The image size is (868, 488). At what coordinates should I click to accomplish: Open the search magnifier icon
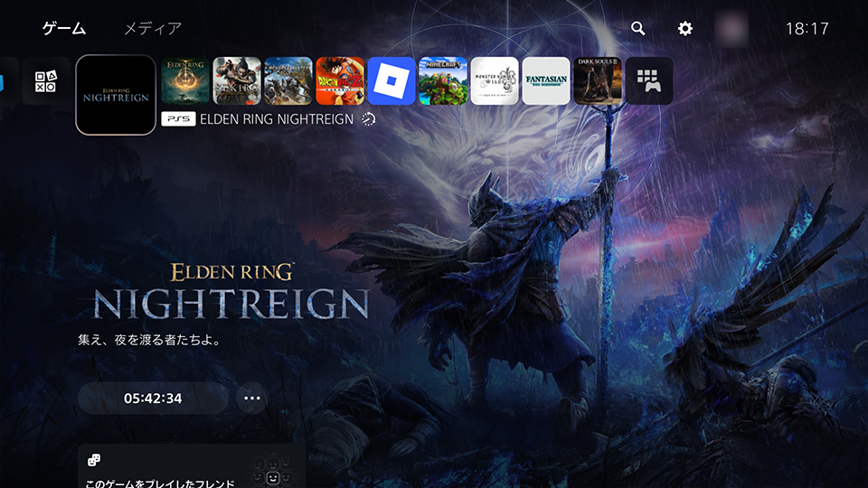(x=637, y=28)
